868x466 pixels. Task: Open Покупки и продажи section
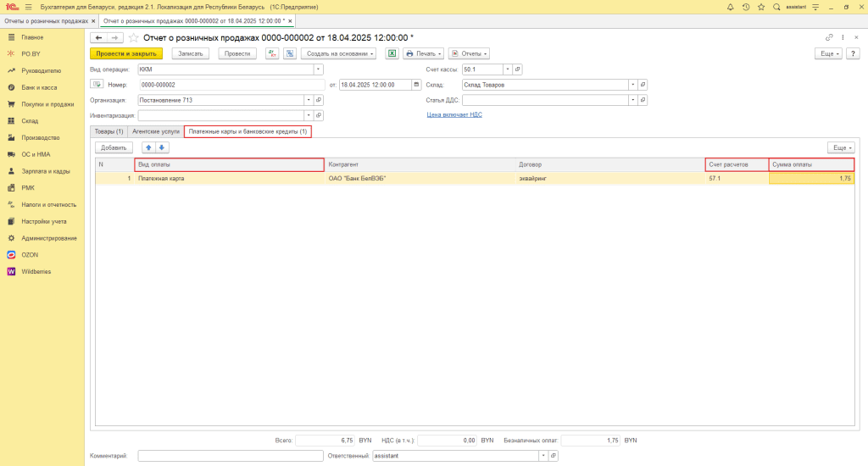(47, 104)
